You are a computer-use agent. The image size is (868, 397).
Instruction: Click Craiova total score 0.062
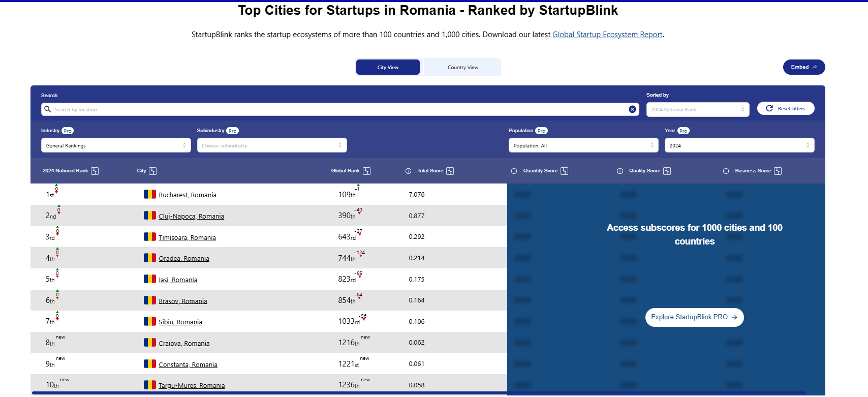[417, 343]
